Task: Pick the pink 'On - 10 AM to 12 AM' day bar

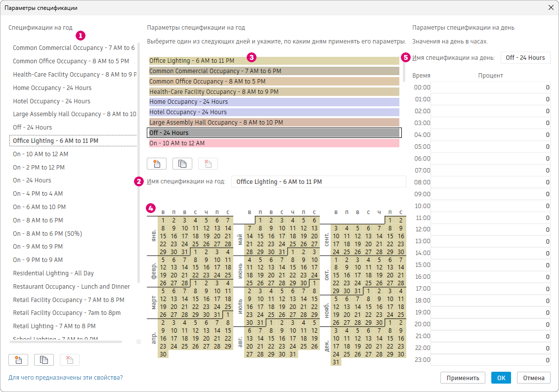Action: [274, 143]
